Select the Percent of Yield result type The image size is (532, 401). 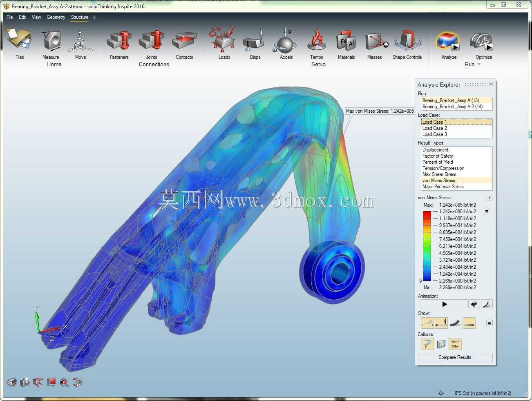[456, 162]
